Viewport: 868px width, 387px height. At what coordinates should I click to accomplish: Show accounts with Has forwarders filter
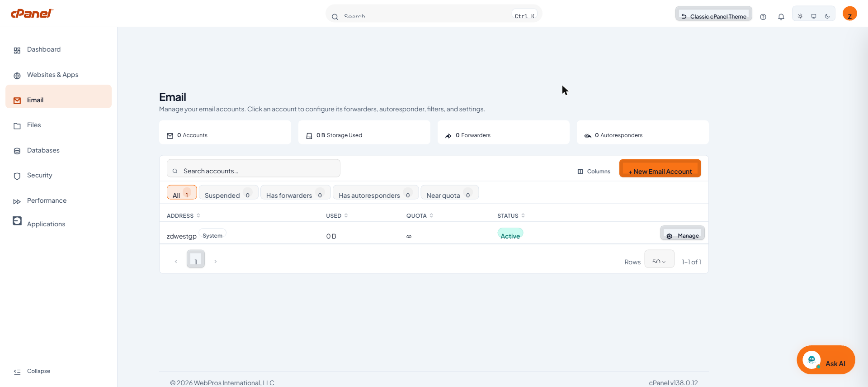[296, 192]
